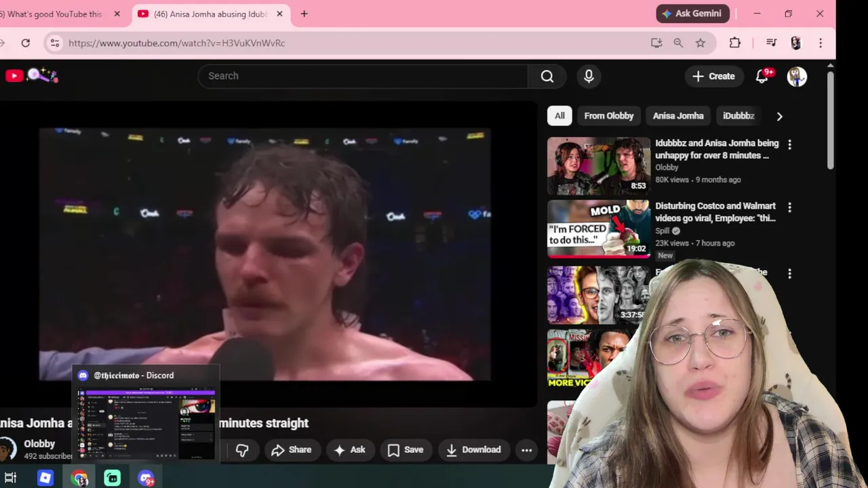Click in the YouTube search field
Image resolution: width=868 pixels, height=488 pixels.
(363, 76)
